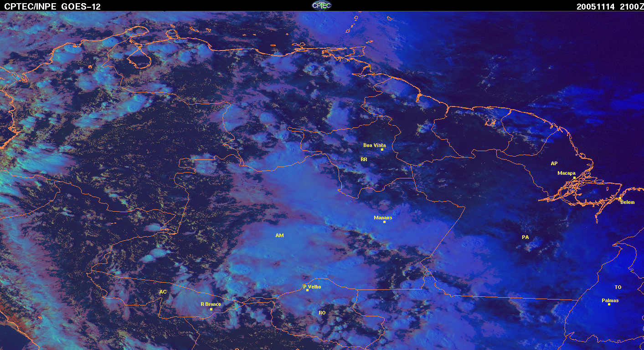
Task: Click the Palmas city label
Action: (x=610, y=300)
